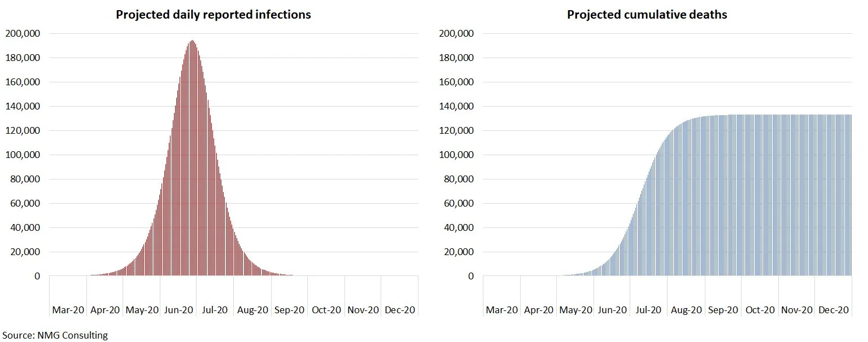Viewport: 868px width, 342px height.
Task: Click the 'Projected cumulative deaths' chart title
Action: tap(647, 15)
